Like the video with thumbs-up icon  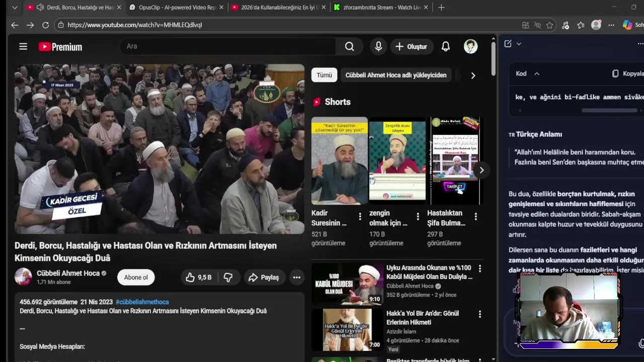click(x=198, y=278)
